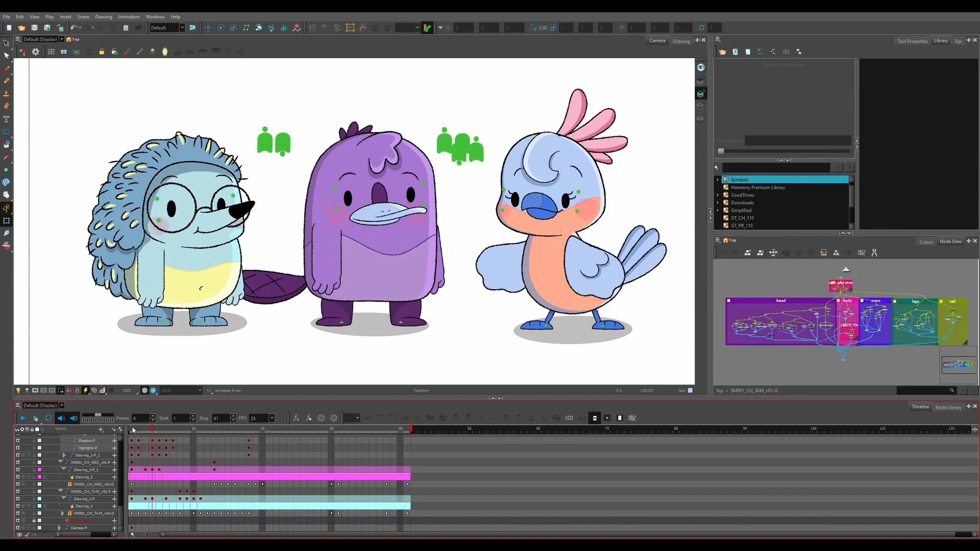This screenshot has width=980, height=551.
Task: Open the Animation menu
Action: tap(129, 17)
